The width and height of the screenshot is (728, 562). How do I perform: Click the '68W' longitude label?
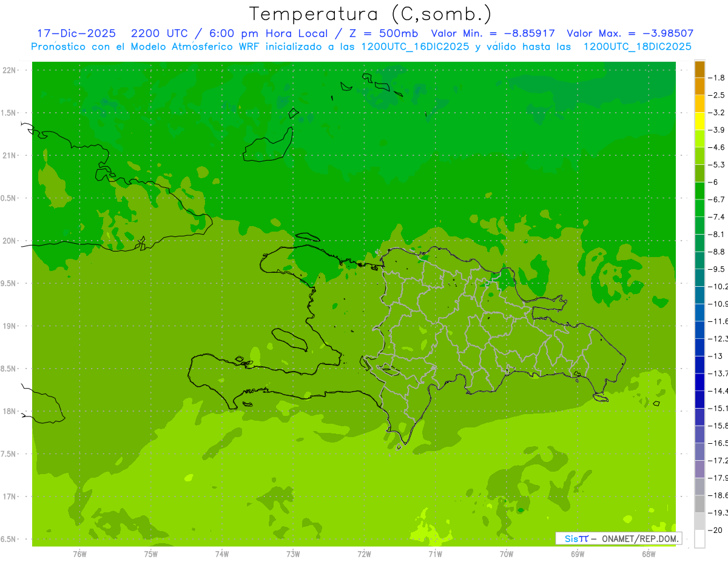tap(649, 554)
